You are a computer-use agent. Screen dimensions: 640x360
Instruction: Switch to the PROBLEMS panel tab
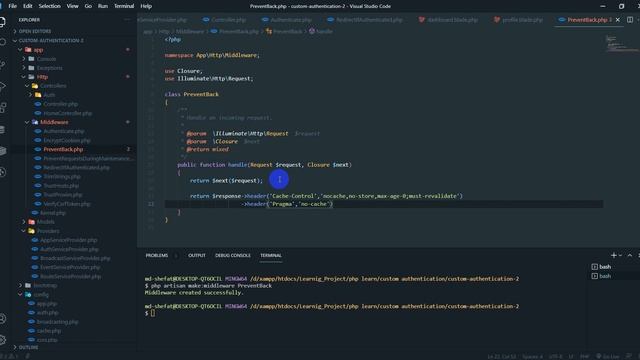pyautogui.click(x=157, y=256)
